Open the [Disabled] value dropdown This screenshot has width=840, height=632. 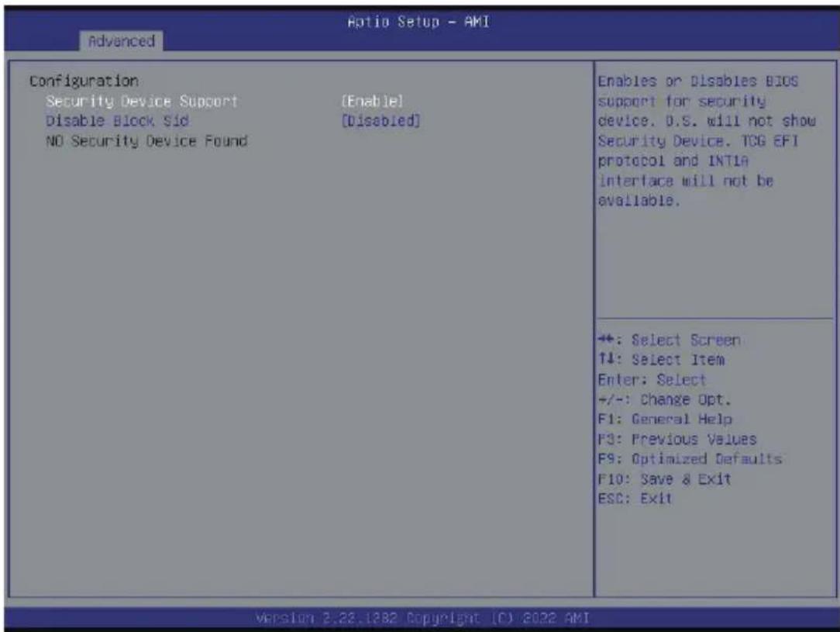pos(381,121)
